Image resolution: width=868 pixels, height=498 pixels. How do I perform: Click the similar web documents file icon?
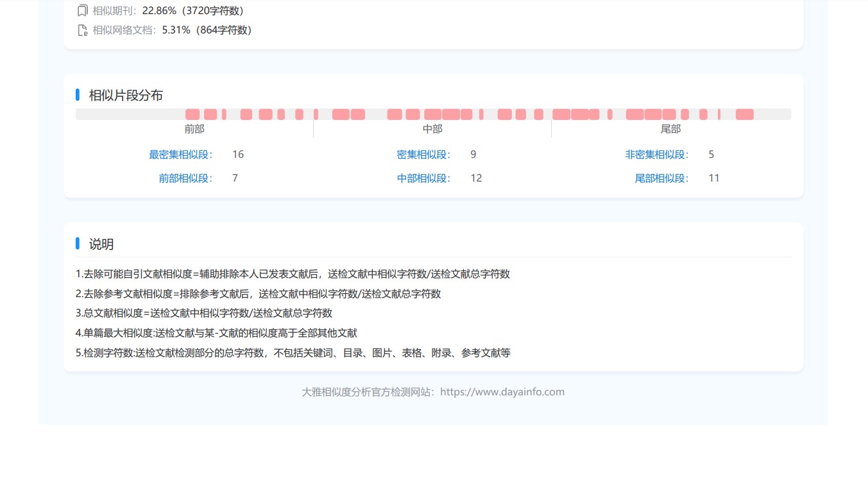[82, 30]
